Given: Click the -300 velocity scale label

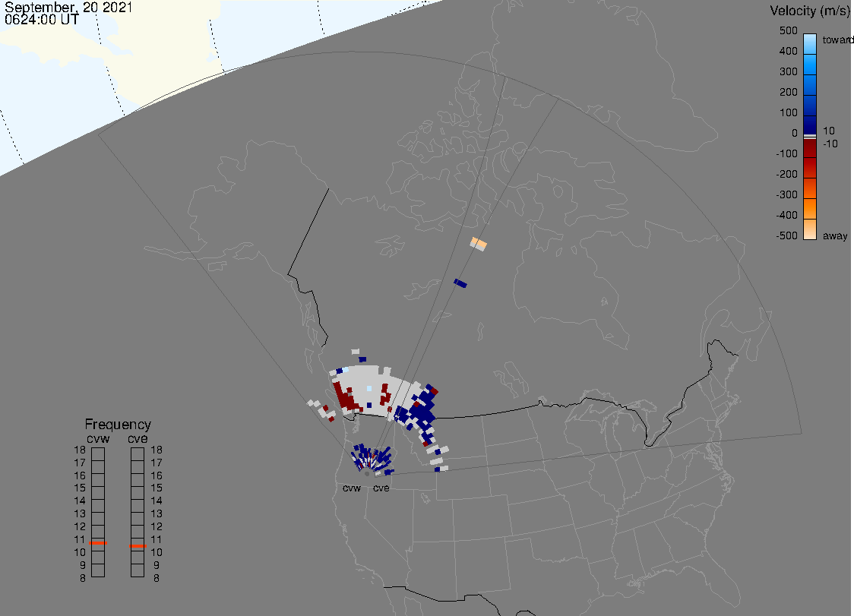Looking at the screenshot, I should 786,194.
